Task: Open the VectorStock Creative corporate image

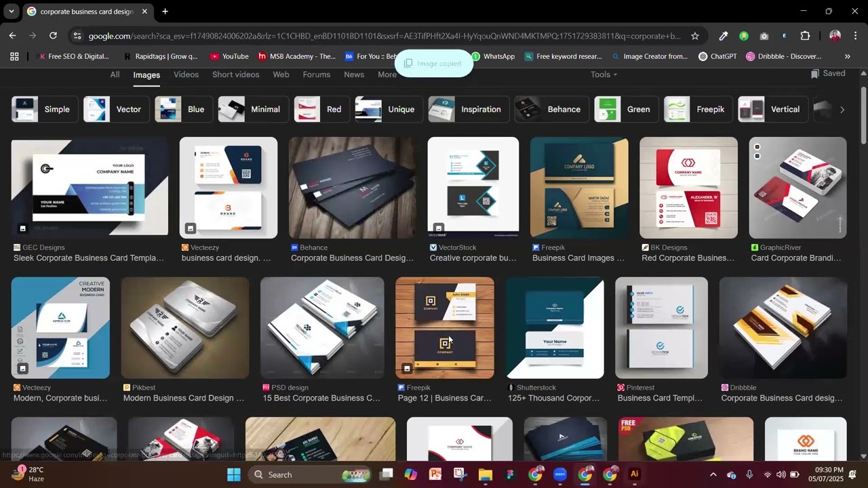Action: (x=473, y=188)
